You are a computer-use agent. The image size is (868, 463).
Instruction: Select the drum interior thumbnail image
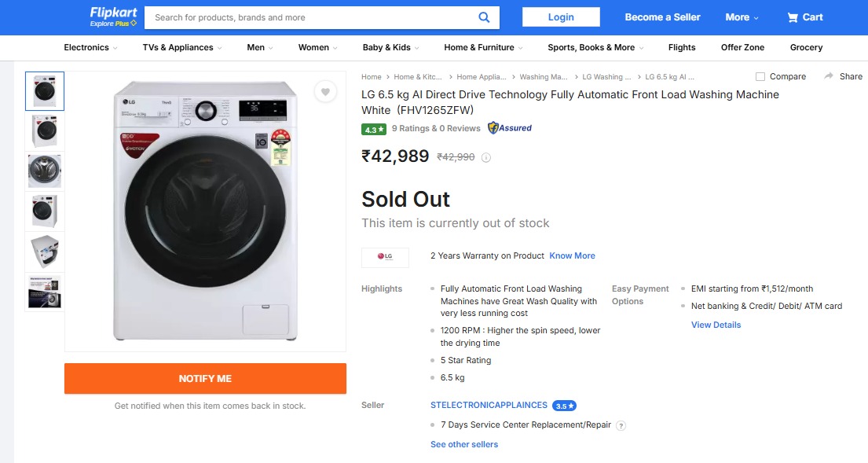point(45,171)
